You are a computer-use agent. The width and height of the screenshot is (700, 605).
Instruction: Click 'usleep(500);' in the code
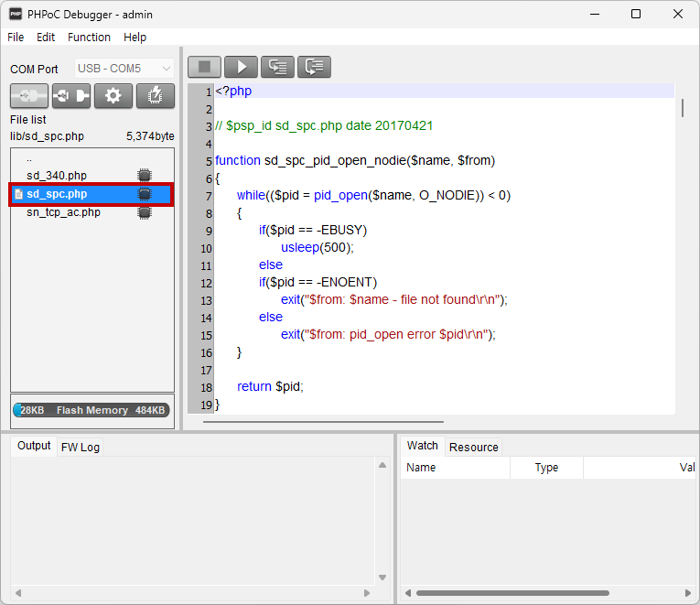(317, 247)
